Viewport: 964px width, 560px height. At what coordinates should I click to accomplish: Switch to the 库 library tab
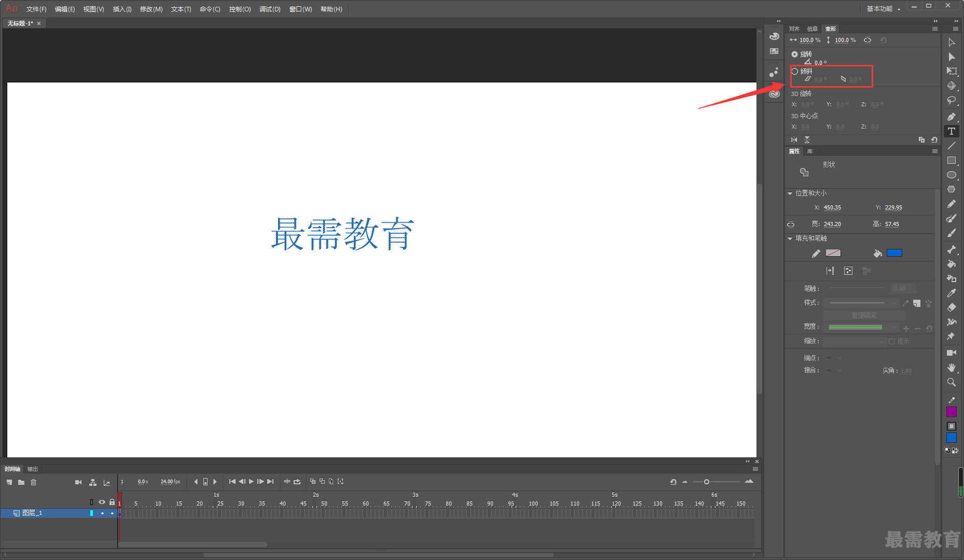point(810,151)
